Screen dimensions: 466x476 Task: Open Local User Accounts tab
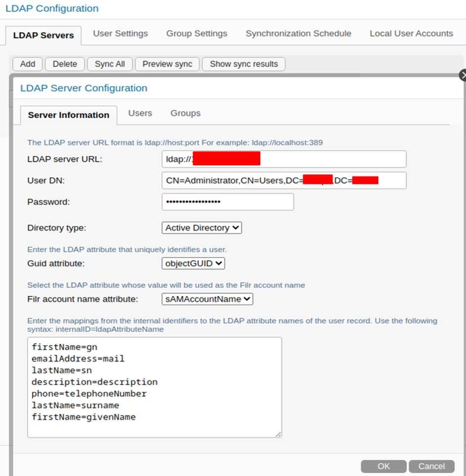click(x=411, y=34)
